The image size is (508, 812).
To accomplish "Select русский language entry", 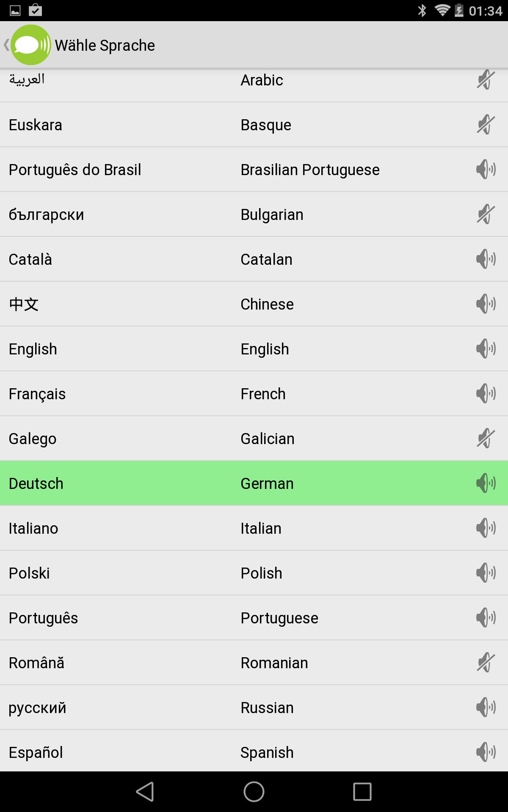I will [x=254, y=708].
